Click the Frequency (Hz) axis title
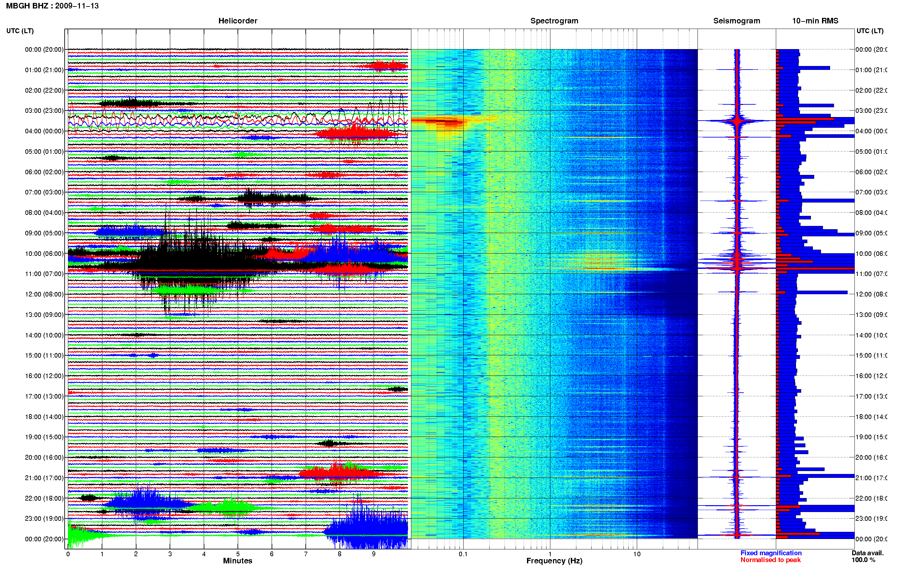The image size is (924, 578). [554, 561]
